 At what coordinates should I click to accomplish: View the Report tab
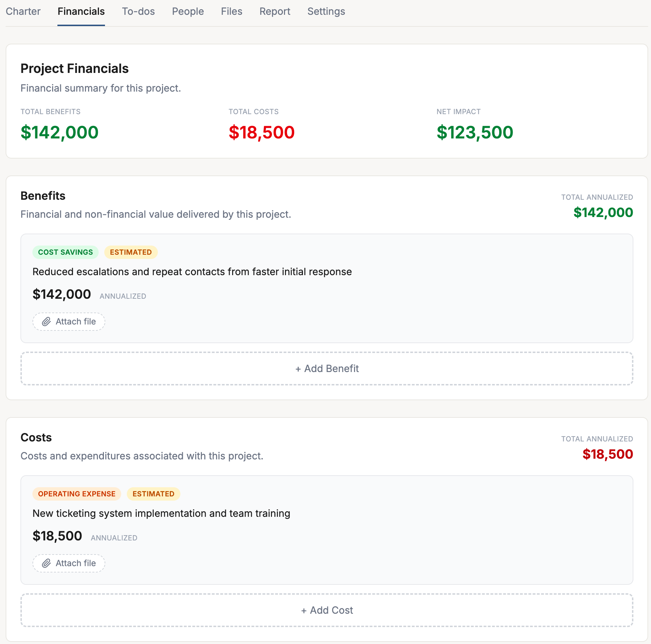coord(275,12)
